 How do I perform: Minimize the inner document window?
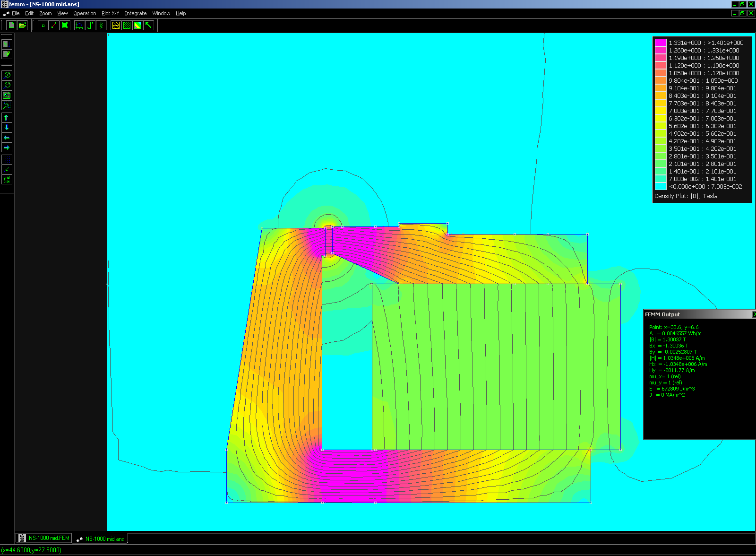(735, 13)
